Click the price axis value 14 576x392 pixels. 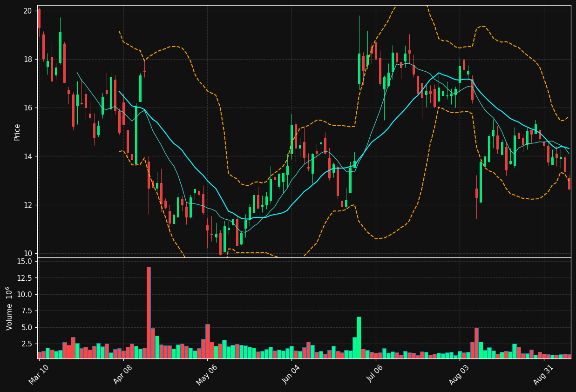click(28, 156)
